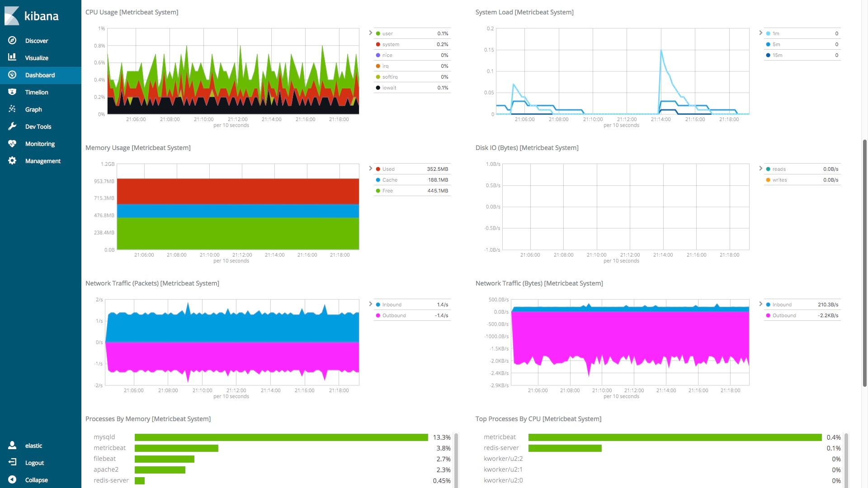Click Processes By Memory panel scrollbar

(456, 460)
